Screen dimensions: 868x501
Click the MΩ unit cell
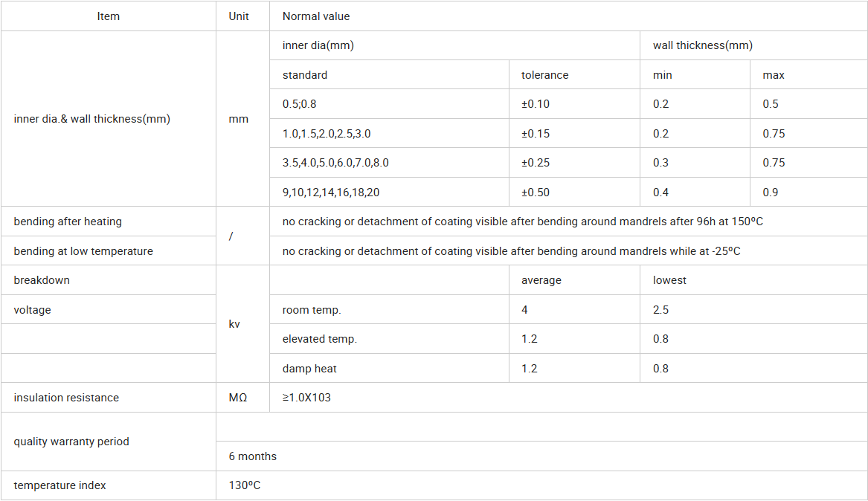tap(242, 398)
